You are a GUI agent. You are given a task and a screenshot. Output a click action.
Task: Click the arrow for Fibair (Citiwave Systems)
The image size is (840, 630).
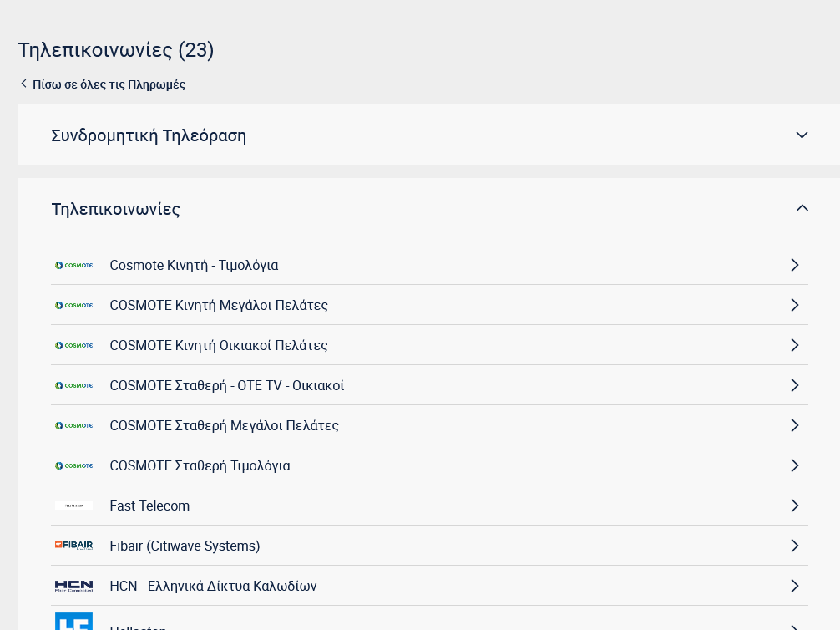(795, 546)
